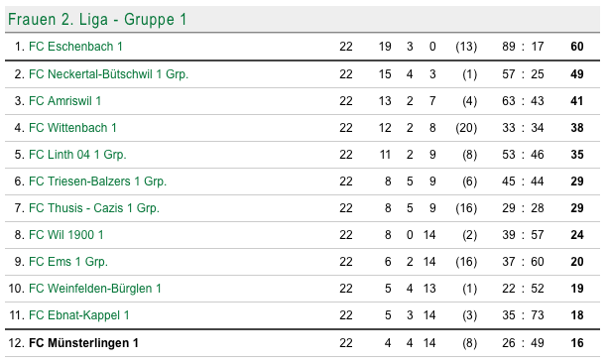The image size is (608, 364).
Task: Select the FC Wil 1900 1 team link
Action: [66, 235]
